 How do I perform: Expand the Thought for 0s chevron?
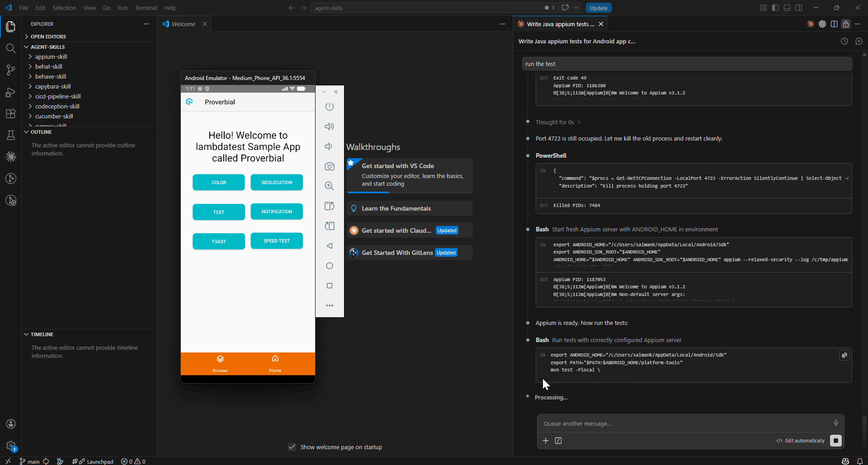pos(579,122)
